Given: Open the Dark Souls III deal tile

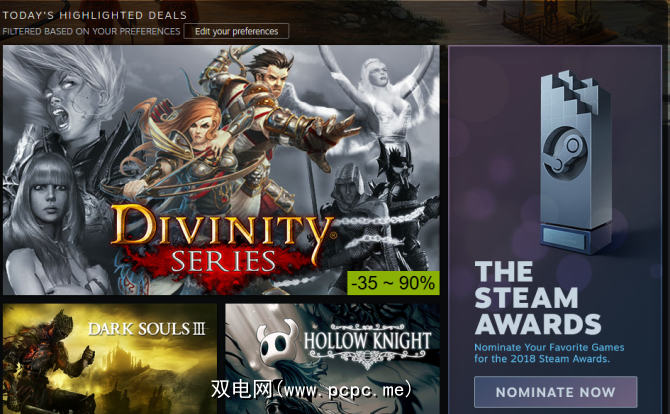Looking at the screenshot, I should click(110, 359).
